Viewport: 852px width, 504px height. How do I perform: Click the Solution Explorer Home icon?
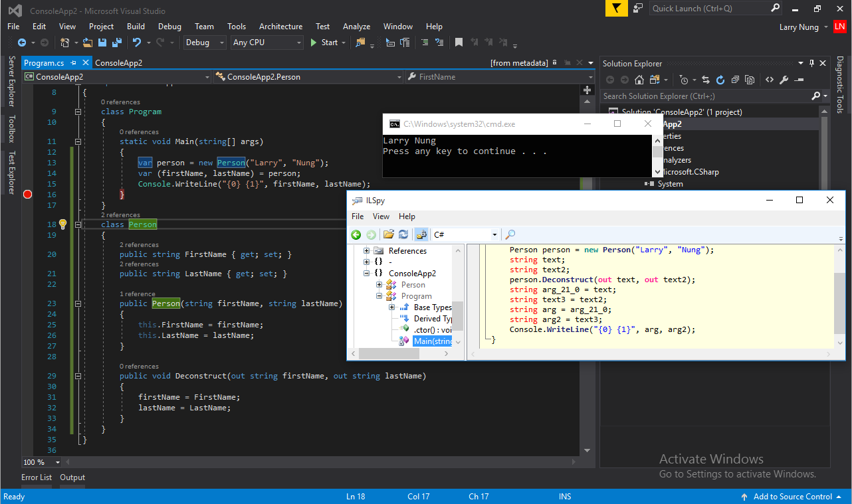pyautogui.click(x=639, y=80)
